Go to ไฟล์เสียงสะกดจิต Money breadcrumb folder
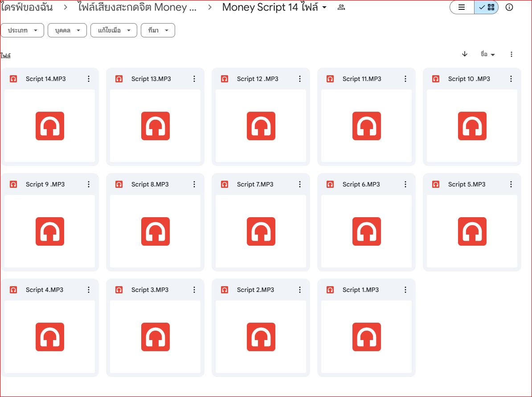 (x=137, y=7)
